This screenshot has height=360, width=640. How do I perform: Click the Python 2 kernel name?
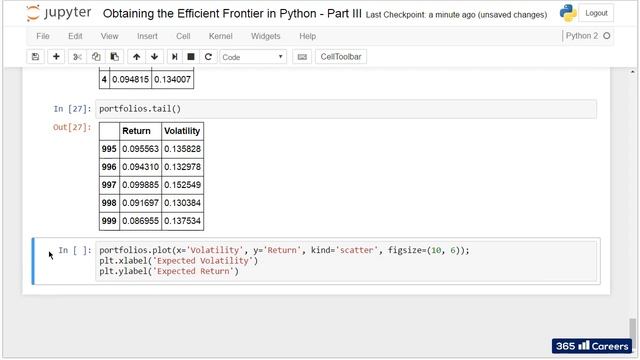tap(582, 36)
